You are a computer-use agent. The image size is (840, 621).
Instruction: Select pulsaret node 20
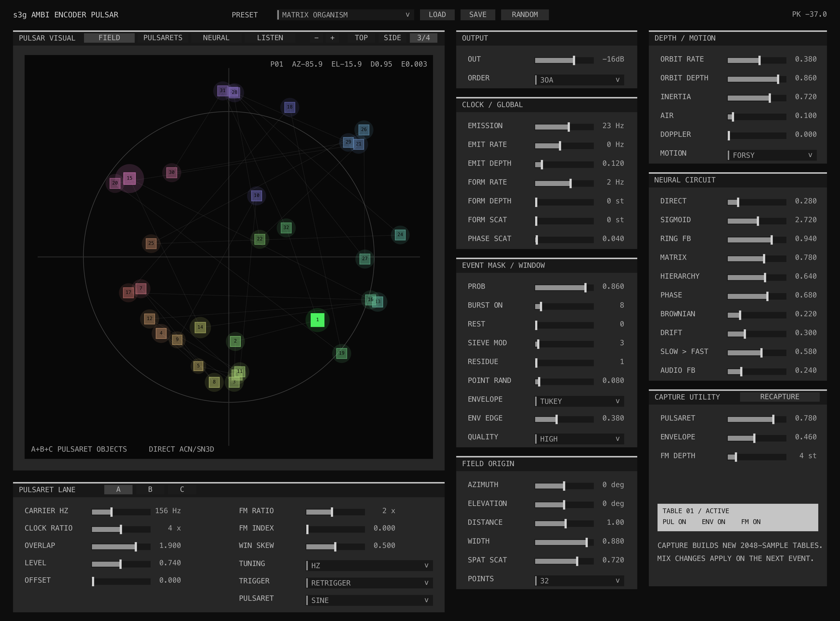[x=115, y=183]
